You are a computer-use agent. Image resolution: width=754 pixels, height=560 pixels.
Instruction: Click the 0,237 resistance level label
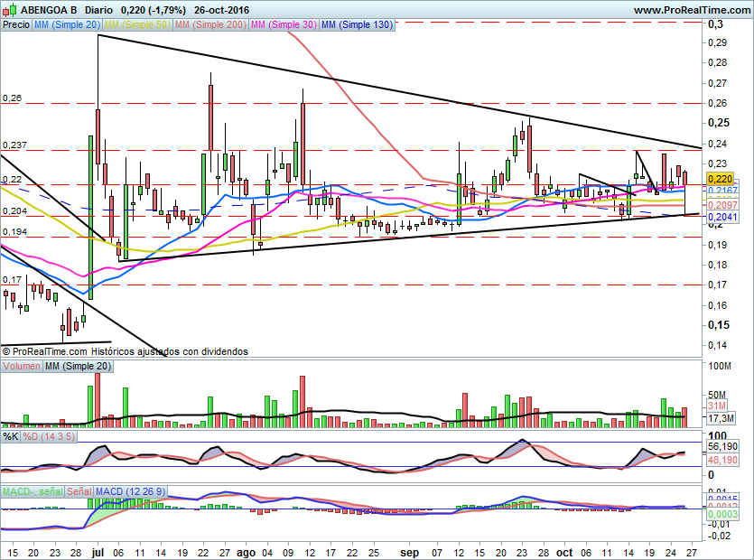[x=15, y=145]
